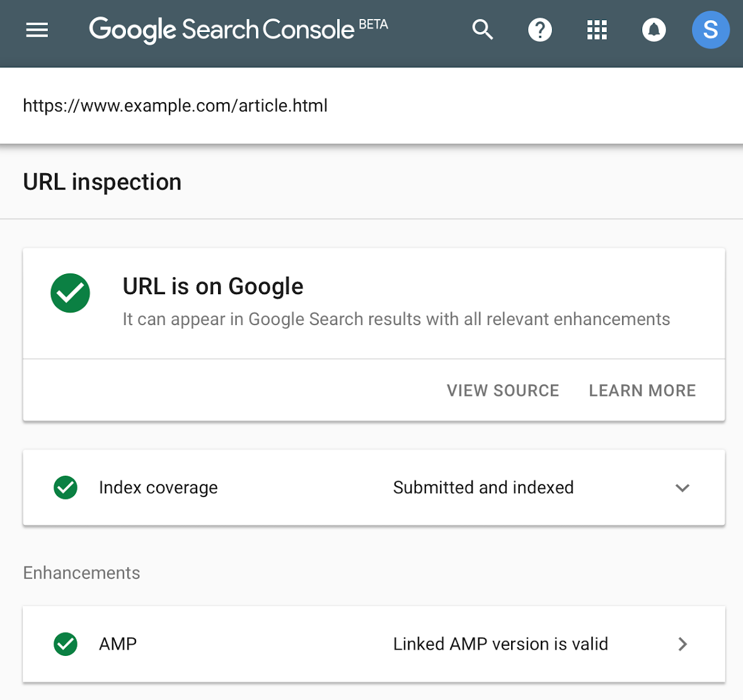Open the help question mark icon

coord(539,30)
